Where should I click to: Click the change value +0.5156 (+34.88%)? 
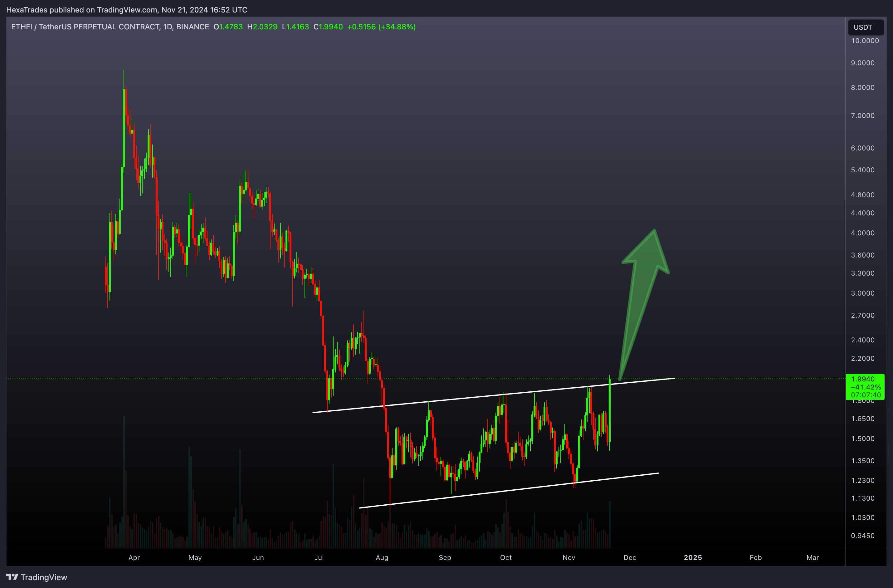(381, 27)
